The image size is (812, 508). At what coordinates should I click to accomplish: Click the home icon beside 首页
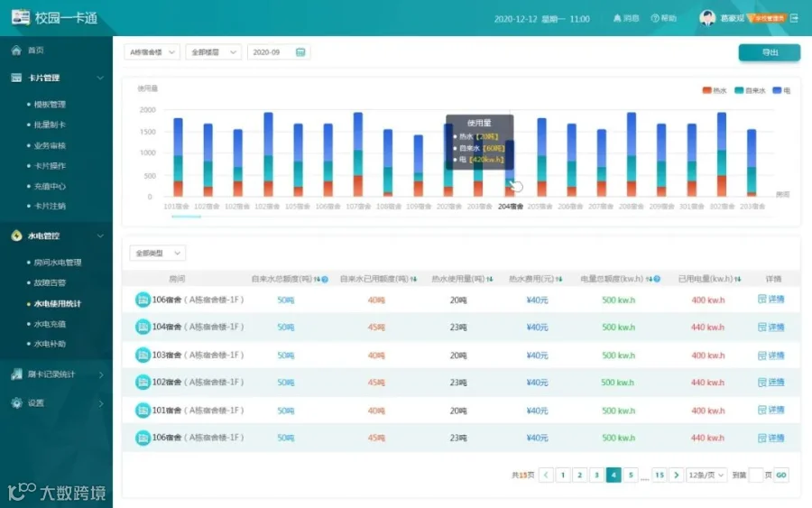(16, 51)
